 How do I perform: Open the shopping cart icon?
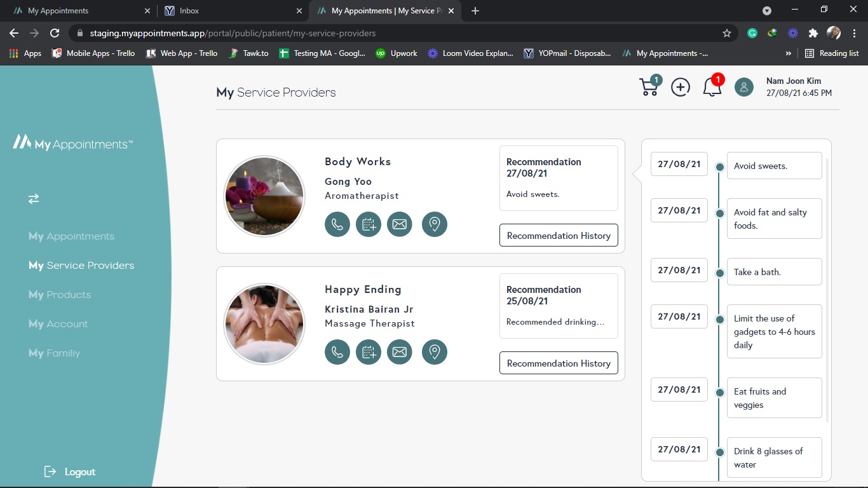coord(649,87)
